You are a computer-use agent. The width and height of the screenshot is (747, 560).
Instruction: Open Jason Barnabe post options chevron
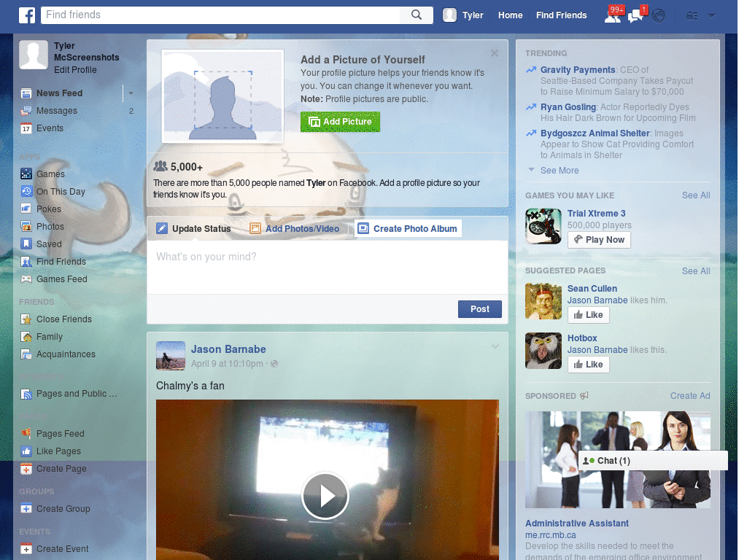(x=495, y=346)
